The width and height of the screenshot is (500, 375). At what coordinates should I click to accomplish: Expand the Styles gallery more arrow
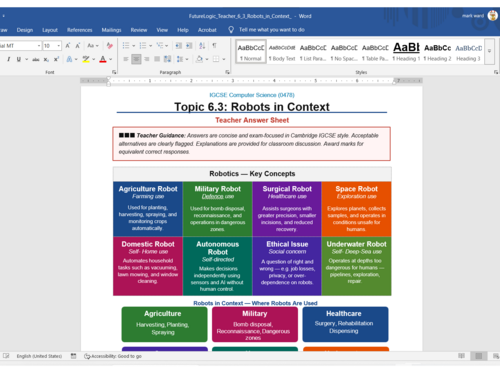click(x=489, y=51)
